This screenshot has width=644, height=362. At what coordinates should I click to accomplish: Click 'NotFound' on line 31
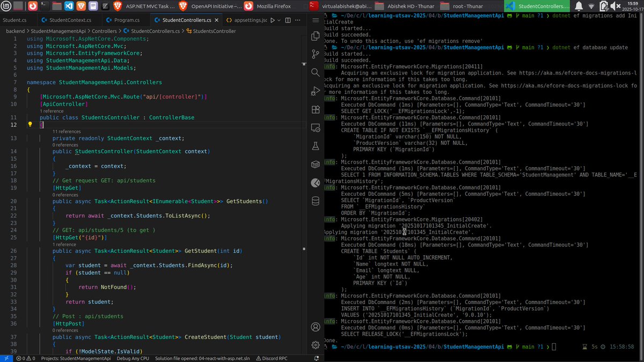pos(114,287)
